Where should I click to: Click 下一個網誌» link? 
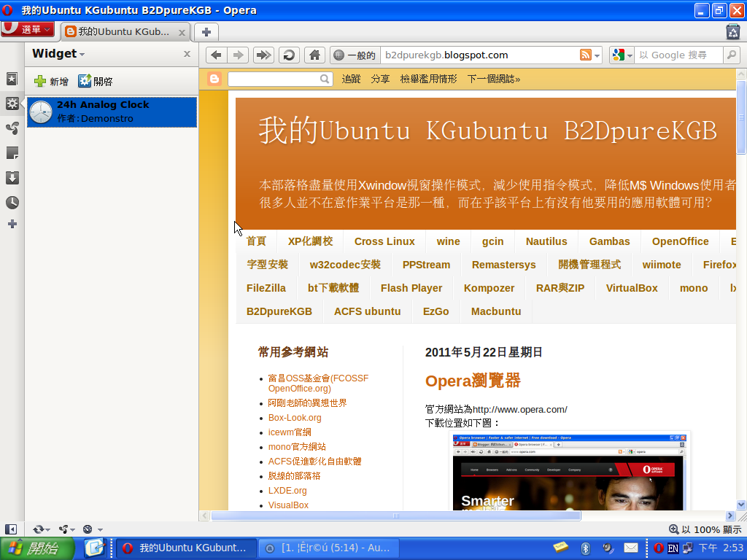point(494,79)
